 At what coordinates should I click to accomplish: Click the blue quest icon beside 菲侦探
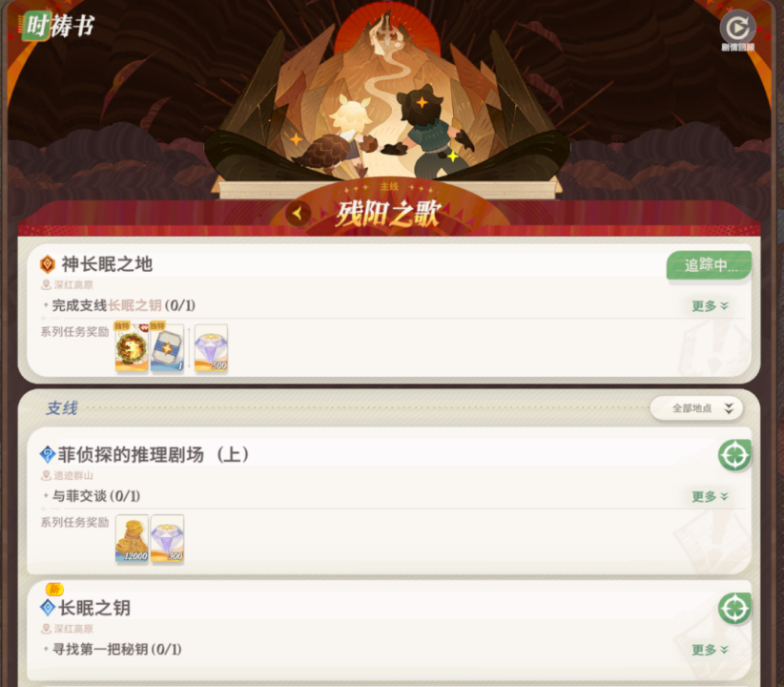[48, 455]
